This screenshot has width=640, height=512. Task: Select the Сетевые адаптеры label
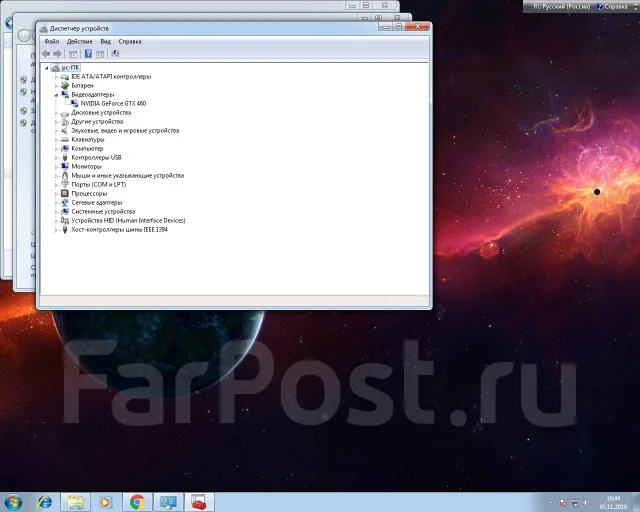pyautogui.click(x=97, y=203)
